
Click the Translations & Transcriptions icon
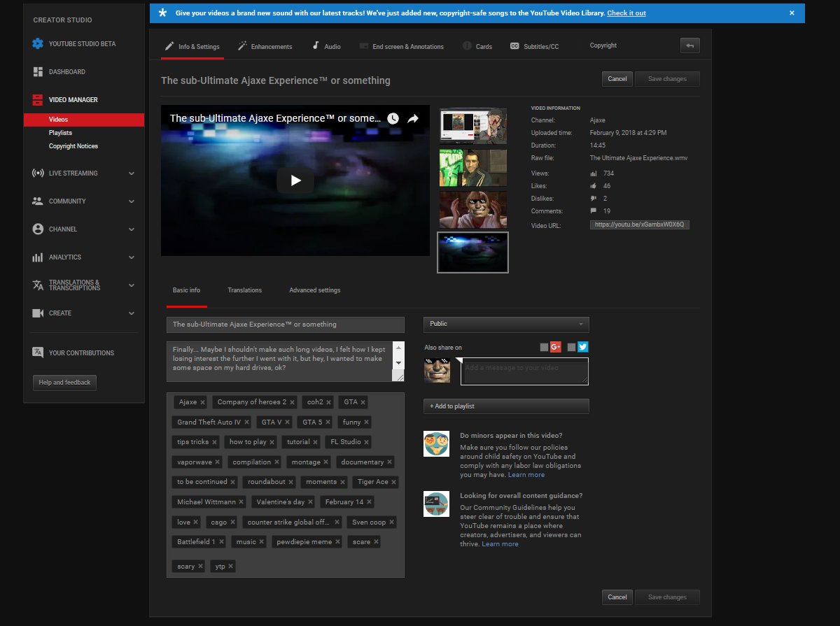(38, 285)
